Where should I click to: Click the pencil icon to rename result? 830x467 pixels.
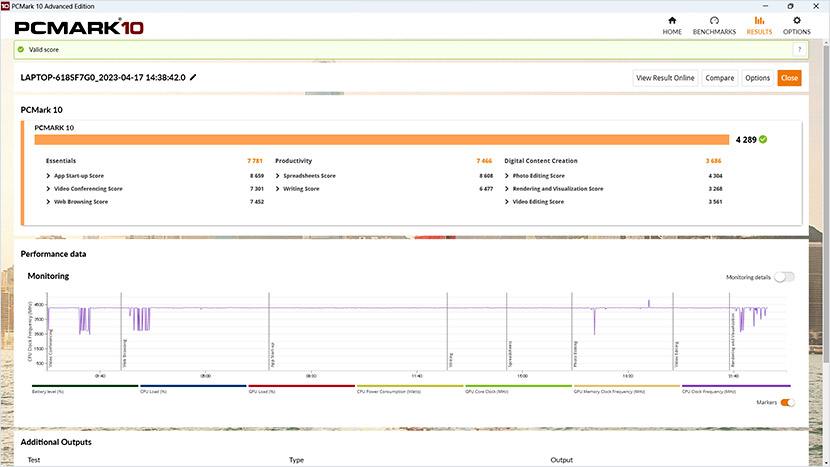[x=194, y=77]
